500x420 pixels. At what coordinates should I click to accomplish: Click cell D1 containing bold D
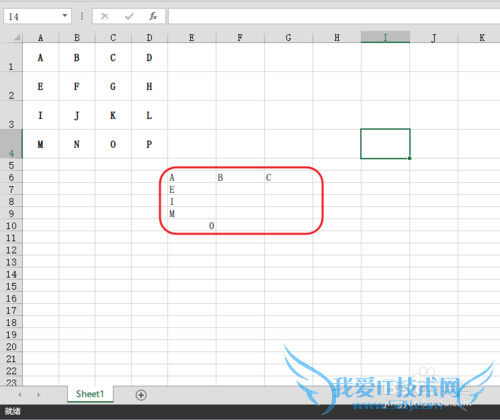[x=149, y=57]
